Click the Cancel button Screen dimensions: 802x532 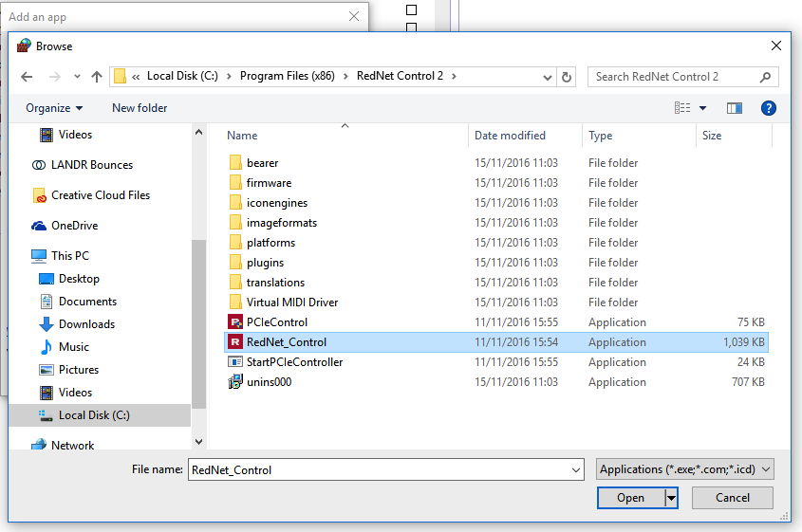(x=733, y=498)
